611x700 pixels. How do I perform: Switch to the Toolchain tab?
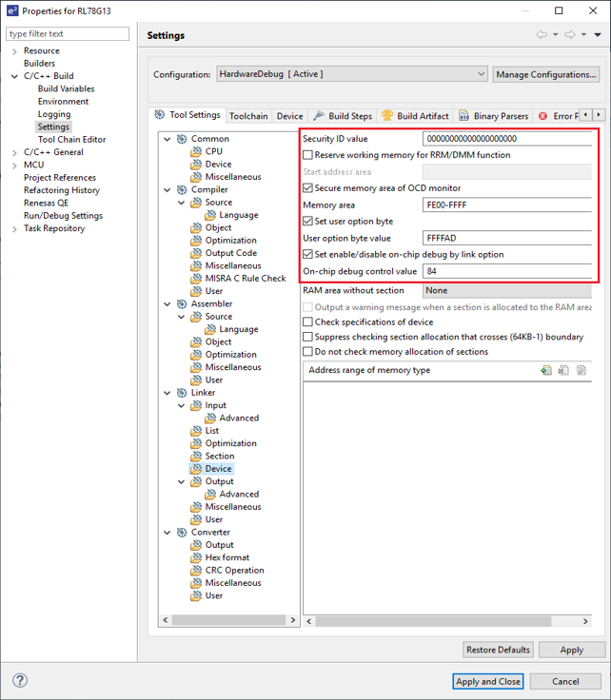[x=248, y=116]
